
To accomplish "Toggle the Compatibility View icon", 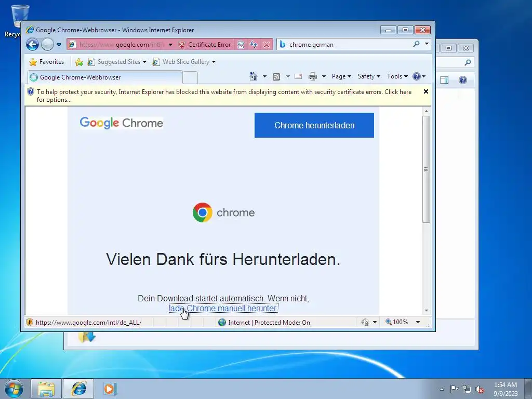I will coord(241,45).
